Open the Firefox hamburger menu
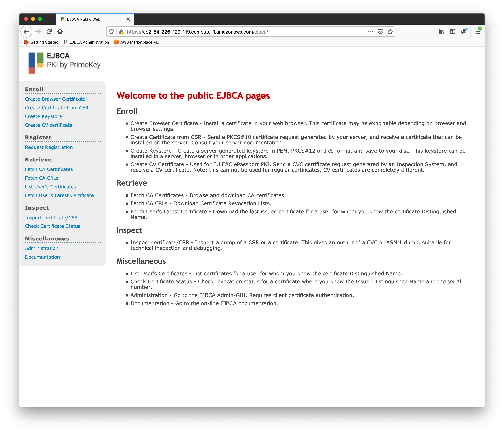 point(478,32)
